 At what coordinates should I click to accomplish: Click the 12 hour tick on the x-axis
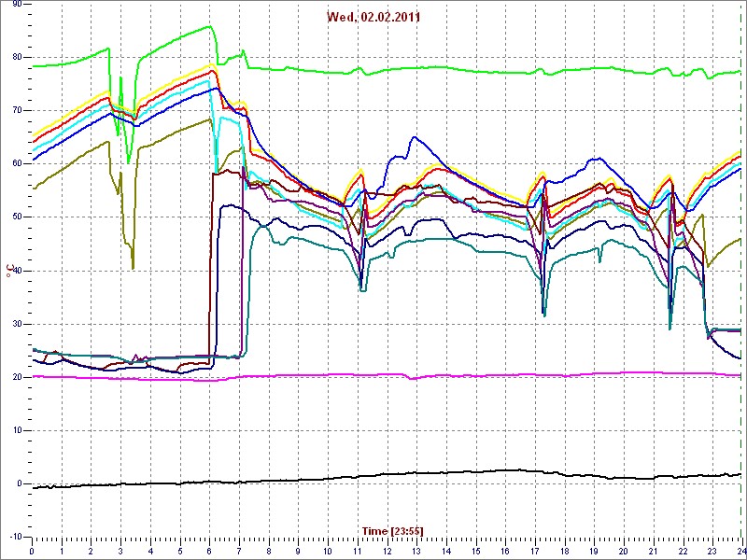click(387, 551)
